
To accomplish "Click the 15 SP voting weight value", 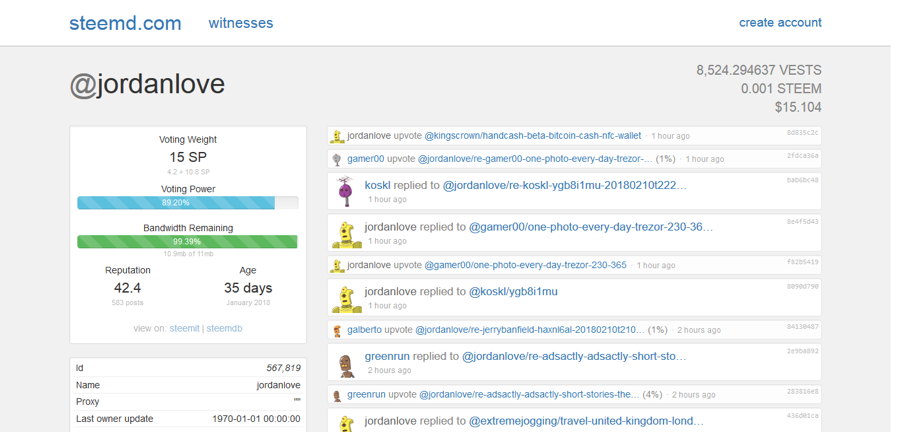I will [188, 156].
